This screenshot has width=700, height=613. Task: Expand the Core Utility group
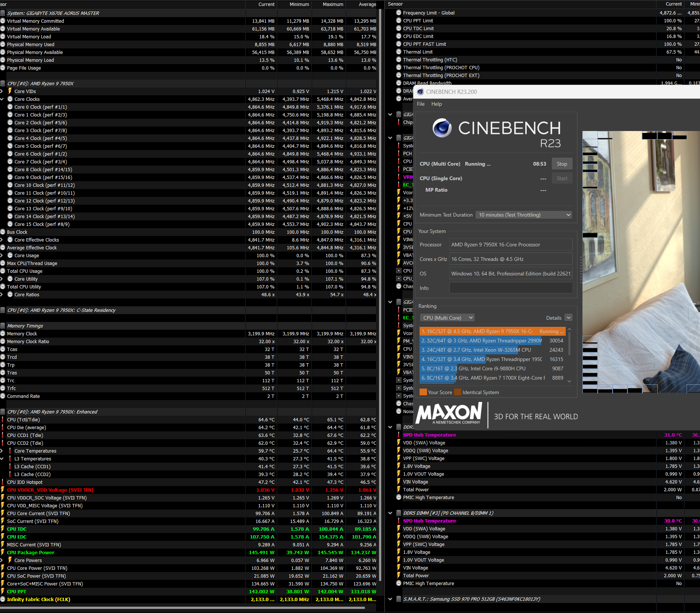point(2,279)
